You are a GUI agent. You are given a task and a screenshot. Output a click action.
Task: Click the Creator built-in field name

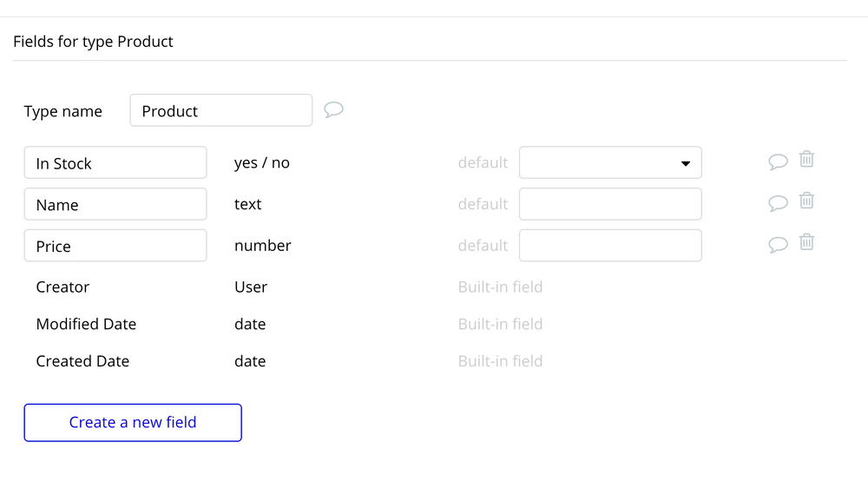click(62, 287)
